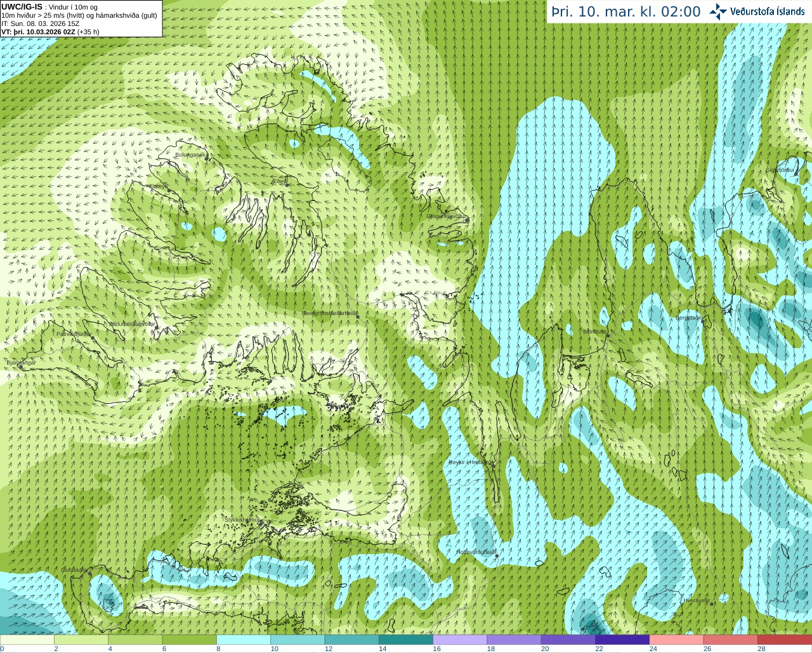Click the Gufuskálar station label
Image resolution: width=812 pixels, height=653 pixels.
point(75,570)
